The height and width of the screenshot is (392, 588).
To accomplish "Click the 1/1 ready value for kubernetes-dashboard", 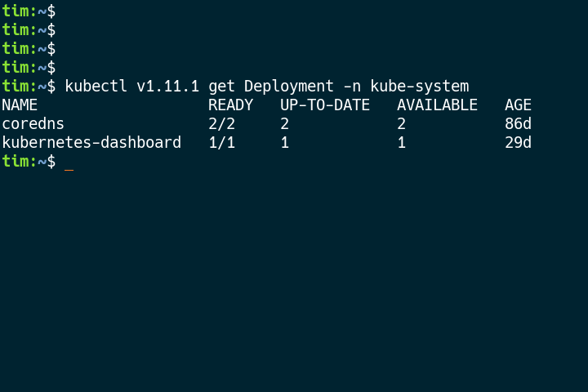I will (221, 143).
